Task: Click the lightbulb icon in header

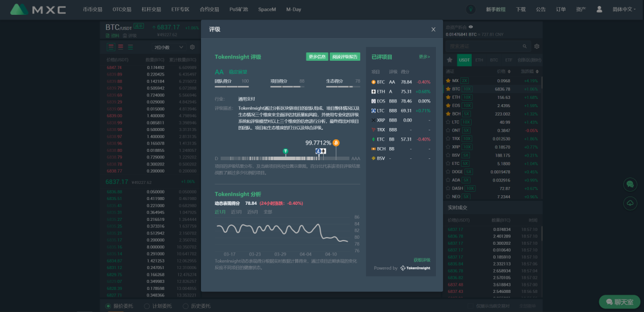Action: (x=470, y=10)
